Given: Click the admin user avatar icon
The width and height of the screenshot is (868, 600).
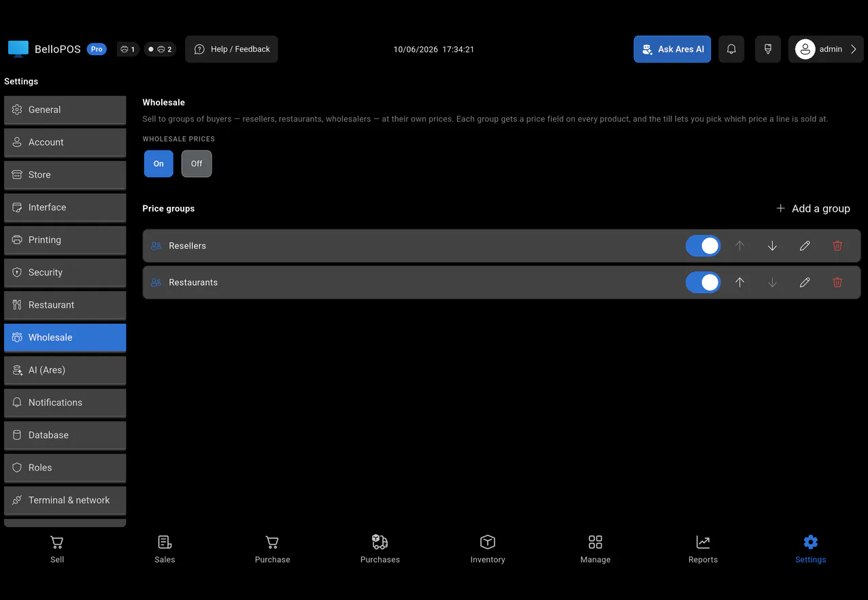Looking at the screenshot, I should tap(805, 49).
